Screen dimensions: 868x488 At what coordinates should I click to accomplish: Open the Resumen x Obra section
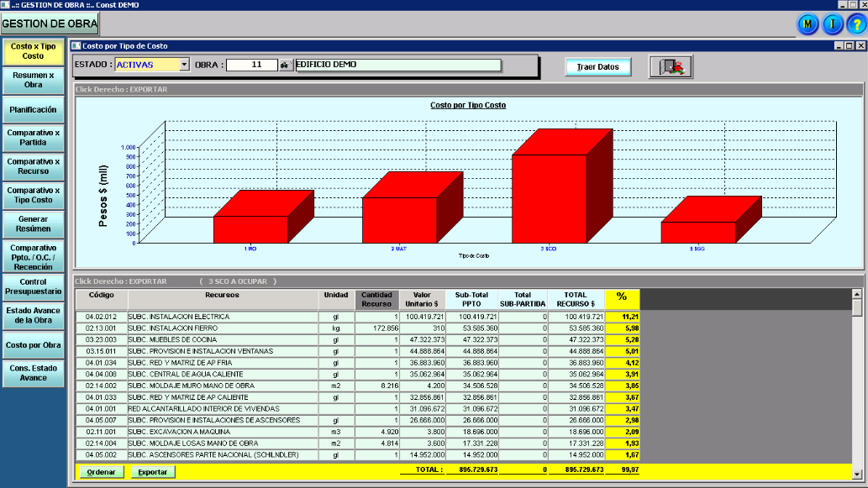click(34, 80)
